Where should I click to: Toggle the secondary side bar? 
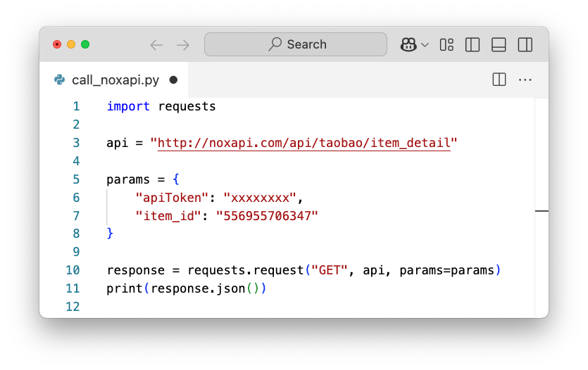pos(525,44)
